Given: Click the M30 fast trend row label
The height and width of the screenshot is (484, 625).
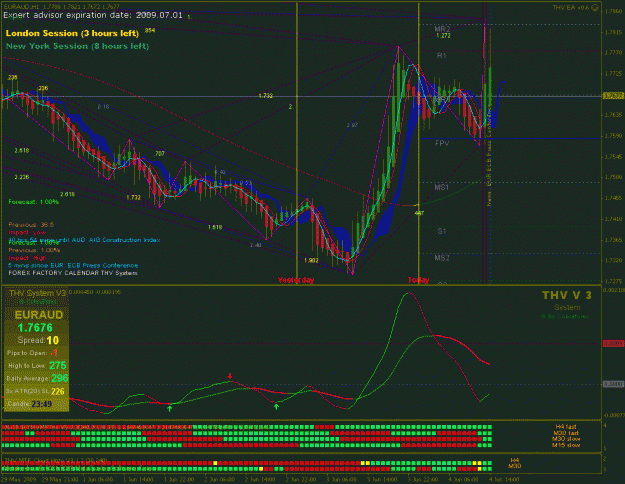Looking at the screenshot, I should 566,433.
